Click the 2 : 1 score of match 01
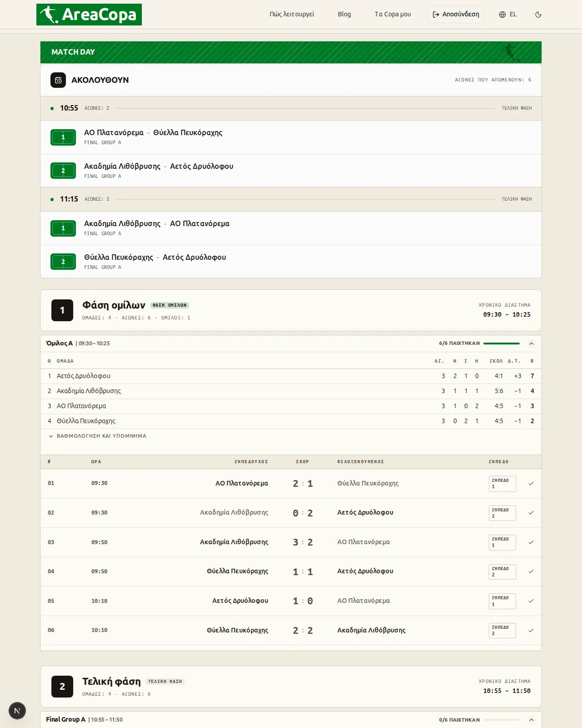582x728 pixels. [303, 484]
